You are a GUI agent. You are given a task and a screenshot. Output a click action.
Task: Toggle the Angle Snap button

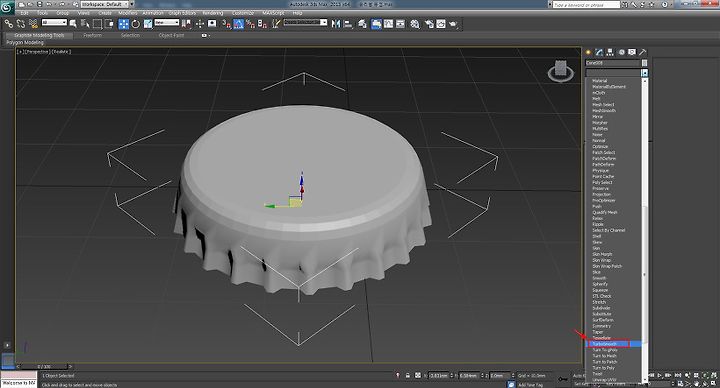pos(239,23)
